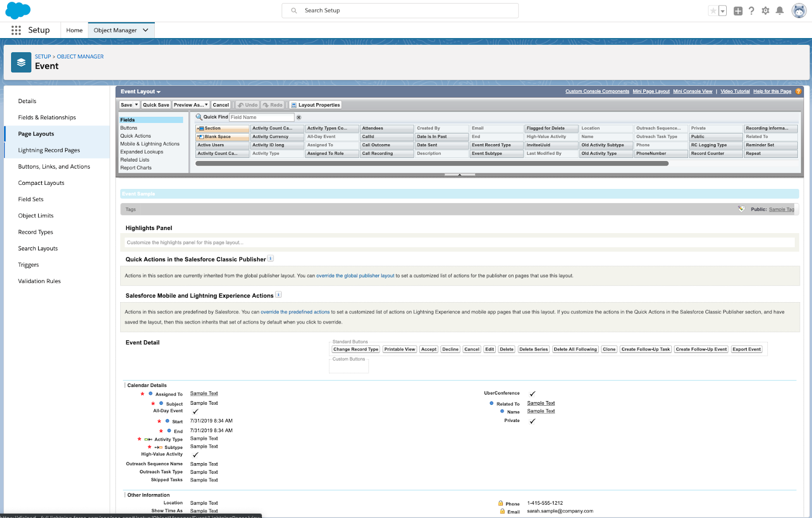812x518 pixels.
Task: Click the OBJECT MANAGER breadcrumb link
Action: [80, 57]
